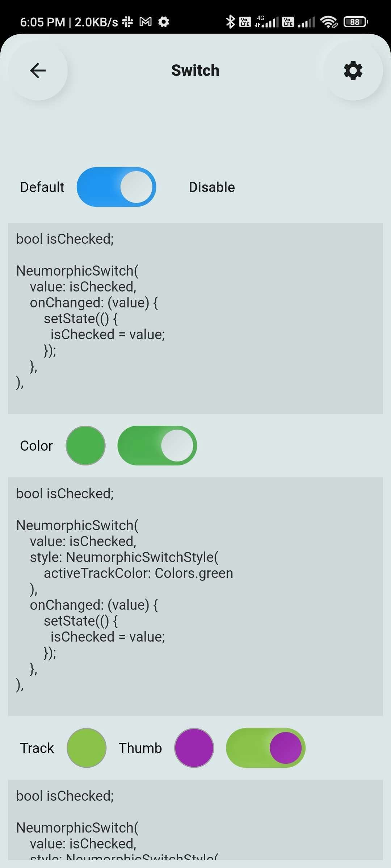Image resolution: width=391 pixels, height=868 pixels.
Task: Pick the green Color swatch circle
Action: pos(85,446)
